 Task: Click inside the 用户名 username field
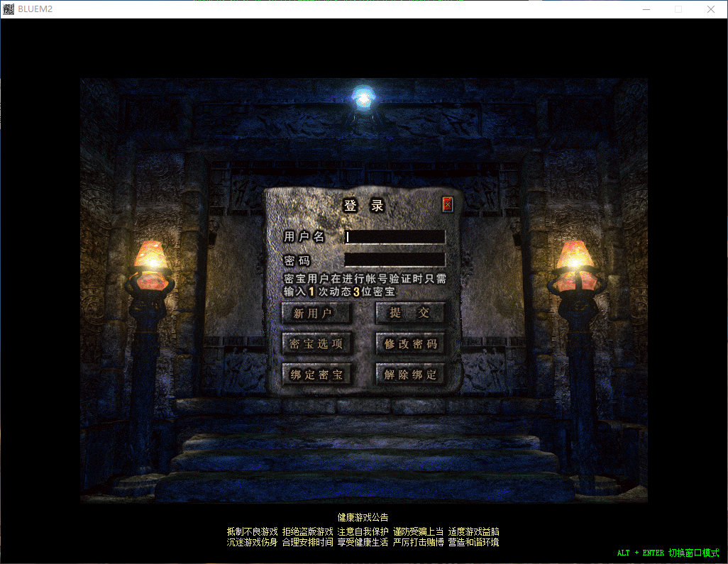(395, 236)
